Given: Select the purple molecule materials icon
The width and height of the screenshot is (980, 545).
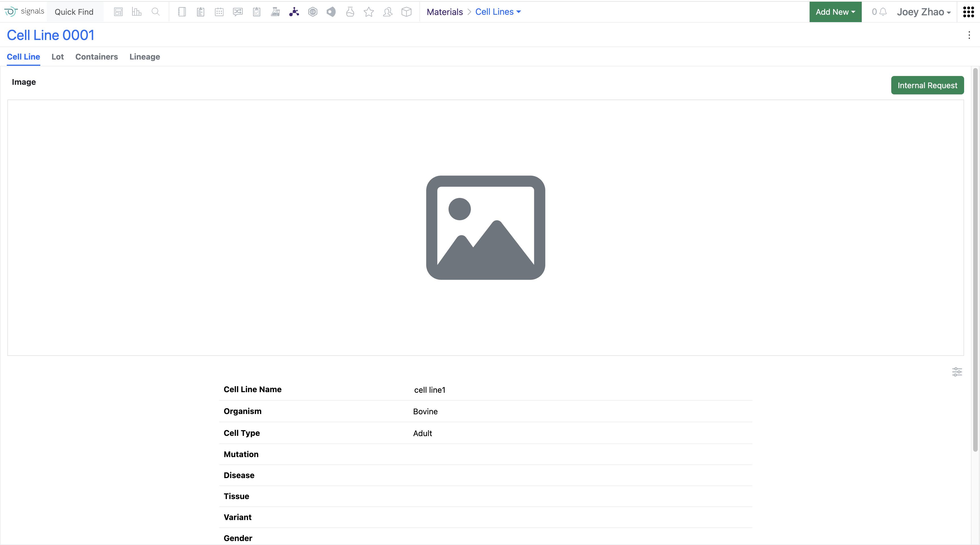Looking at the screenshot, I should point(294,12).
